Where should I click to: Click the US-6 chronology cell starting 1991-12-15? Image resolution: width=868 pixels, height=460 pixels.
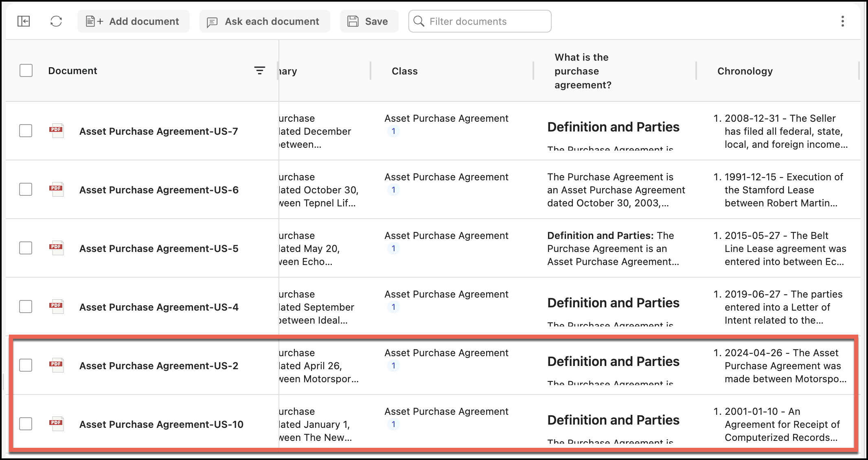point(778,190)
